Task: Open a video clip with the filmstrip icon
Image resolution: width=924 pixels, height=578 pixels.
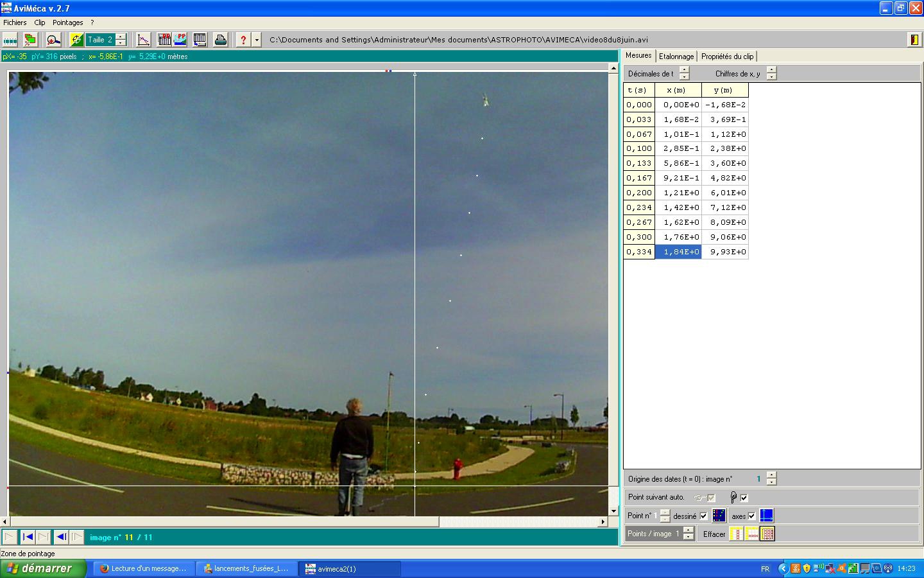Action: pos(10,40)
